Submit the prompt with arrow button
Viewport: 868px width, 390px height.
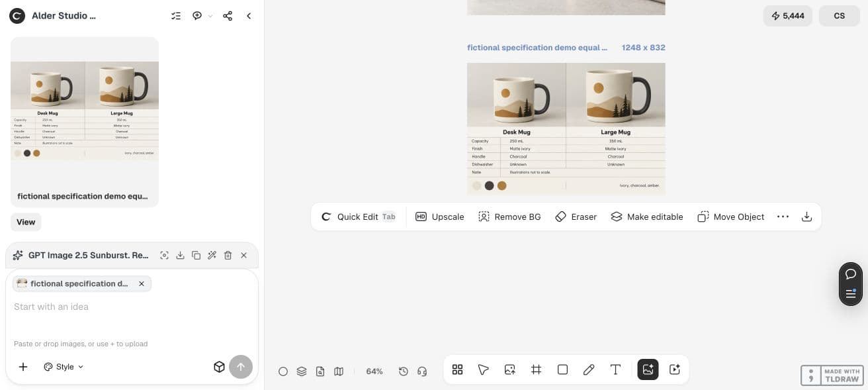pos(241,367)
